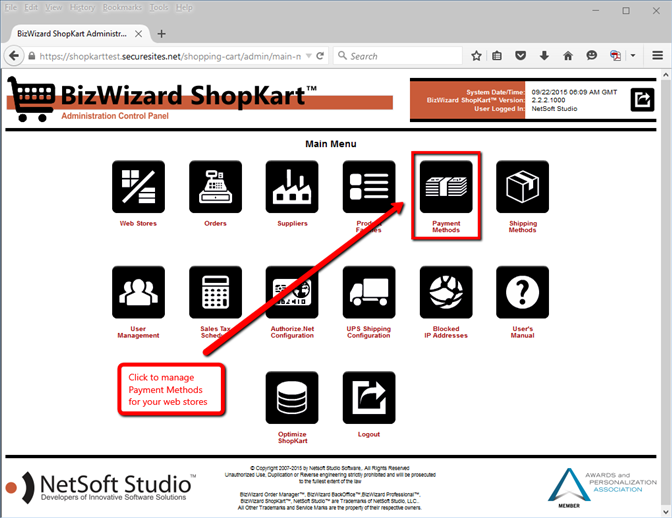Viewport: 672px width, 518px height.
Task: Open the Suppliers factory icon
Action: 292,187
